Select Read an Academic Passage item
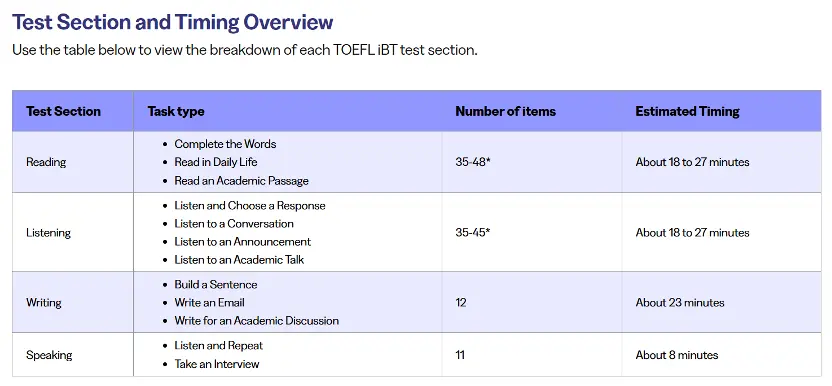Image resolution: width=832 pixels, height=386 pixels. 241,181
